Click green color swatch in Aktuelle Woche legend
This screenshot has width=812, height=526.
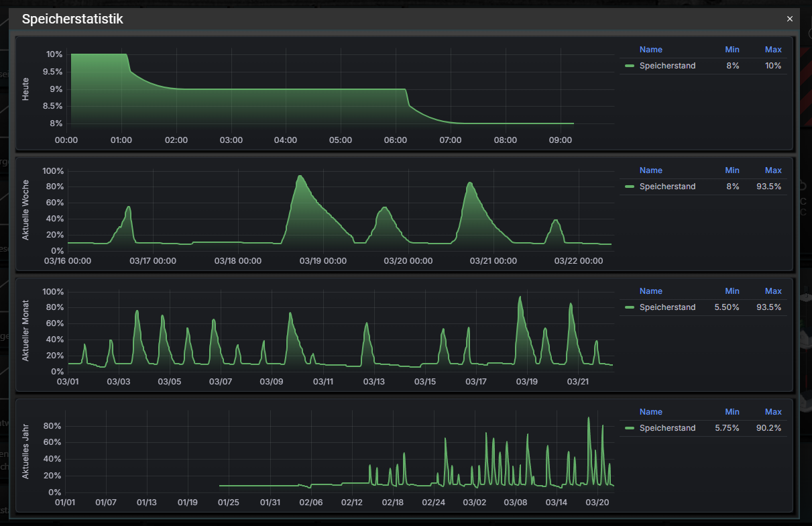(x=629, y=187)
